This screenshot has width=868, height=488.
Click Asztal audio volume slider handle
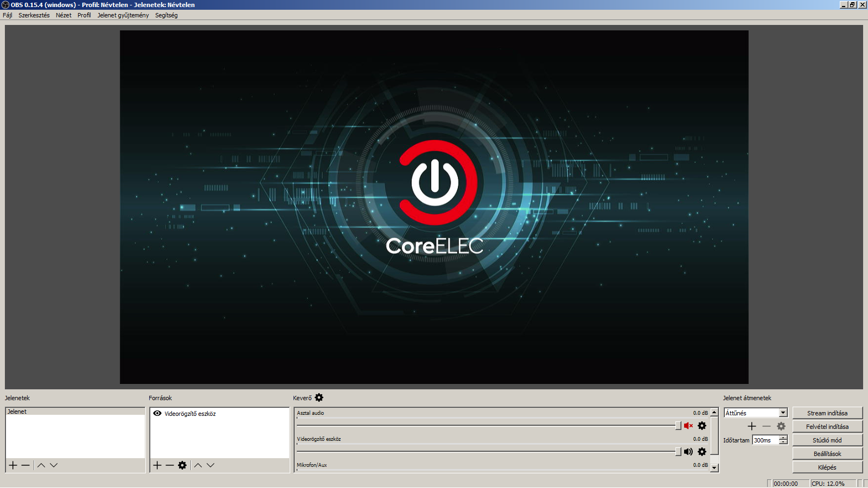678,426
